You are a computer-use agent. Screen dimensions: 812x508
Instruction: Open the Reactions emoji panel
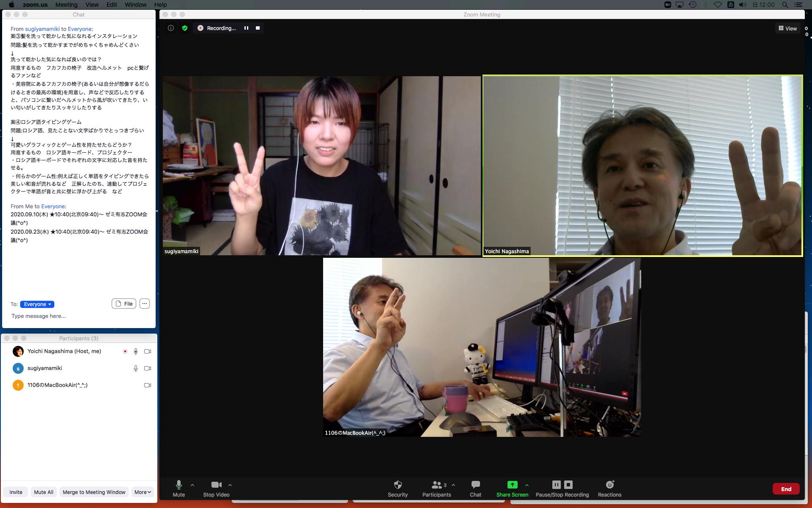pos(609,488)
